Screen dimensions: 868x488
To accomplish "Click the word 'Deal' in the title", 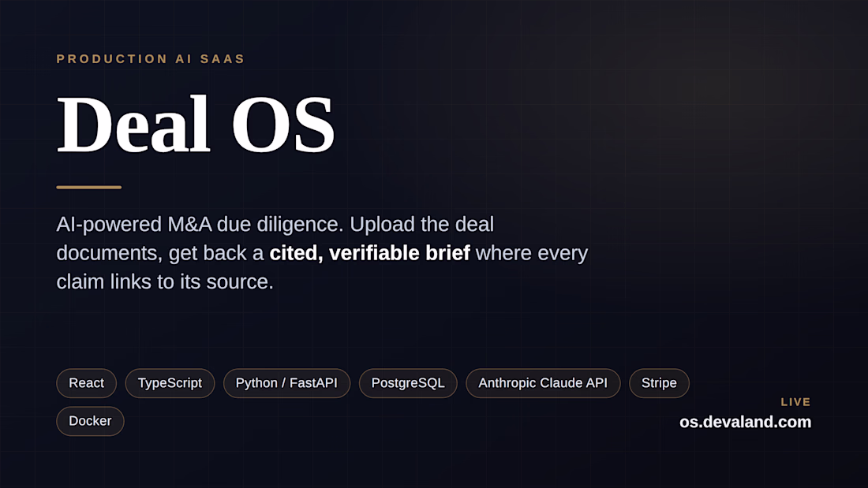I will tap(133, 124).
